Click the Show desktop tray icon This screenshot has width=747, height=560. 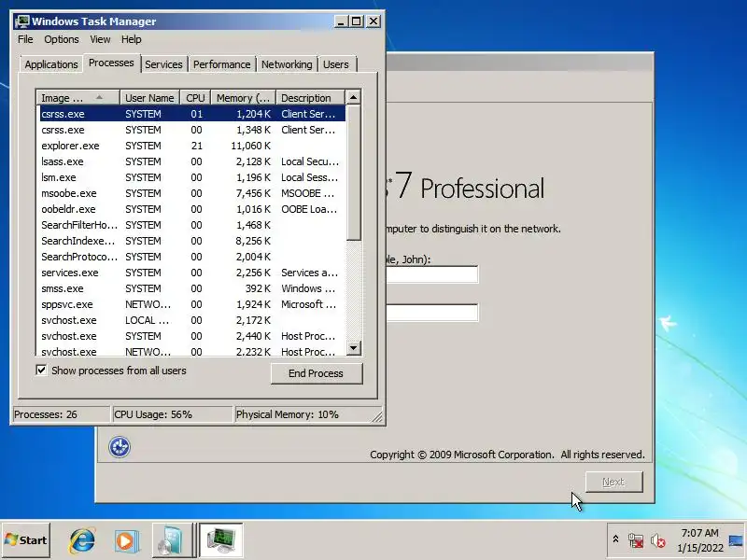point(736,540)
